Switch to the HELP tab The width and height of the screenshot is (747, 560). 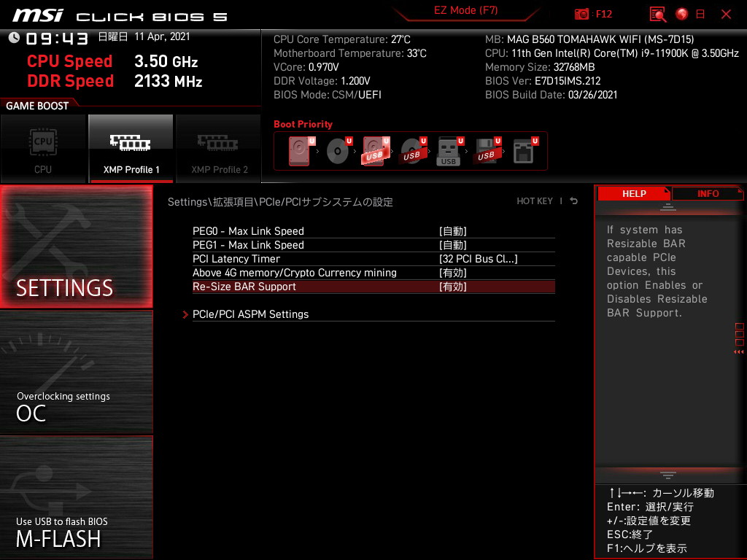[634, 193]
